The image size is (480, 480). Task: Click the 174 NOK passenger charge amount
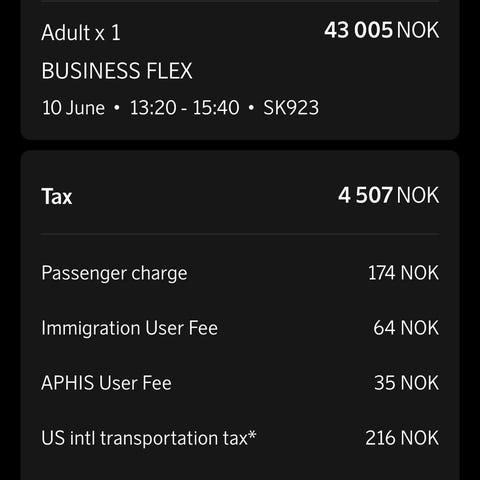(403, 273)
